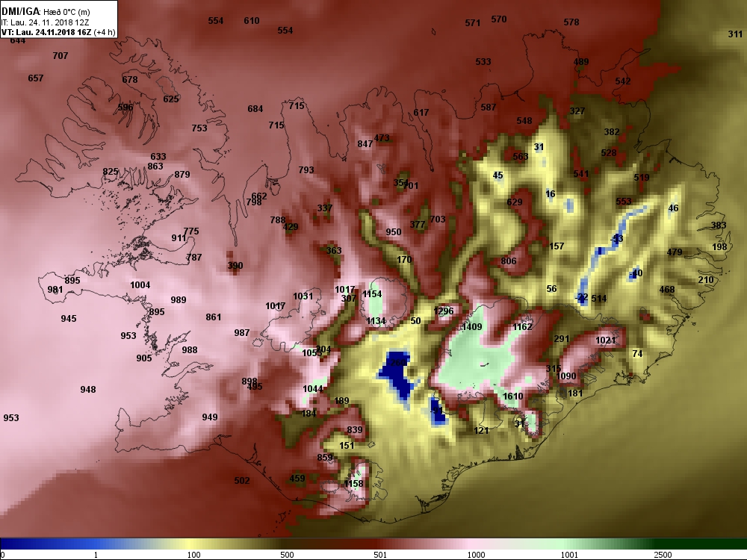This screenshot has width=747, height=560.
Task: Click the map value "793"
Action: [306, 169]
